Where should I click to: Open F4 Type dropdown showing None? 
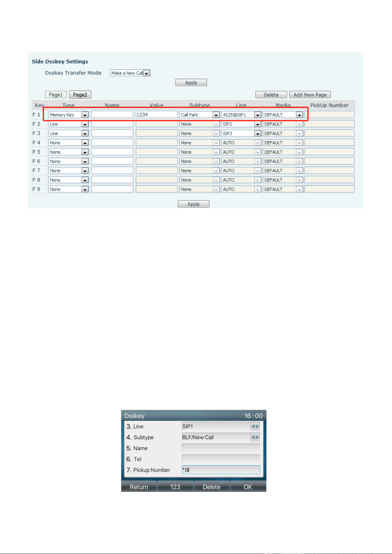point(68,143)
